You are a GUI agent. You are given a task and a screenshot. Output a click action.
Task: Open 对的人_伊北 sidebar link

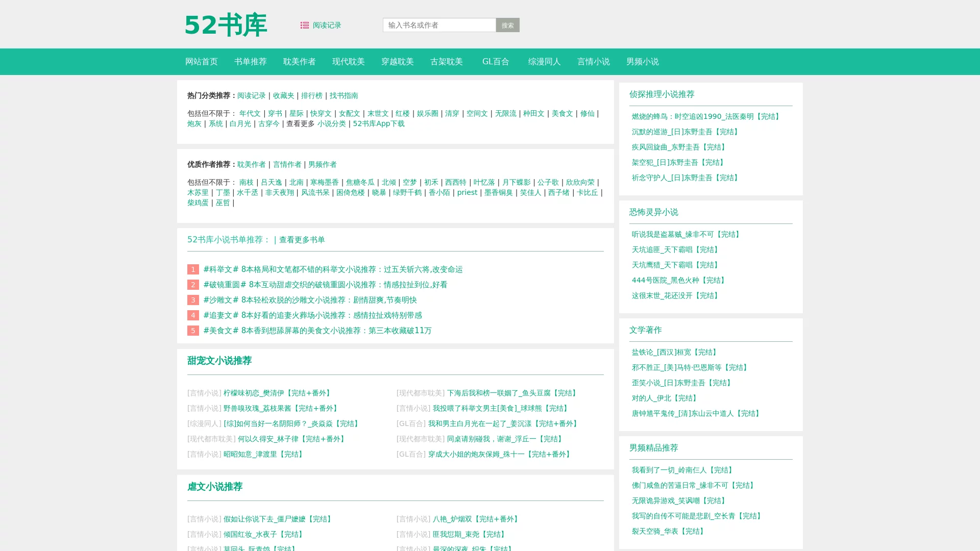tap(665, 398)
